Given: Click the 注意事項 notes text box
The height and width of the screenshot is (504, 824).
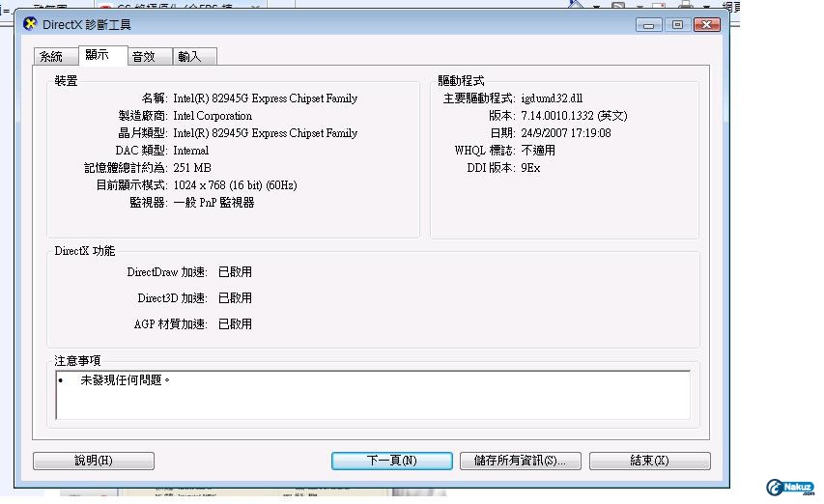Looking at the screenshot, I should tap(373, 395).
